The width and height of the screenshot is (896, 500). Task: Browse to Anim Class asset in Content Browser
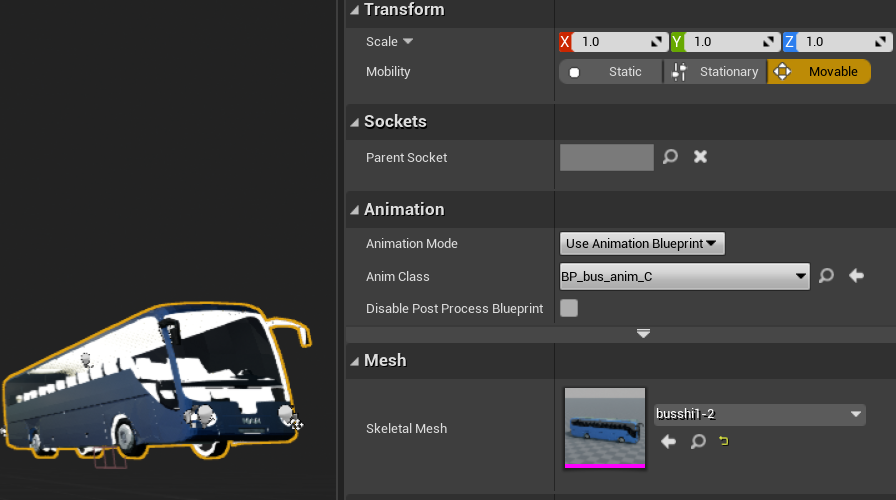click(826, 276)
